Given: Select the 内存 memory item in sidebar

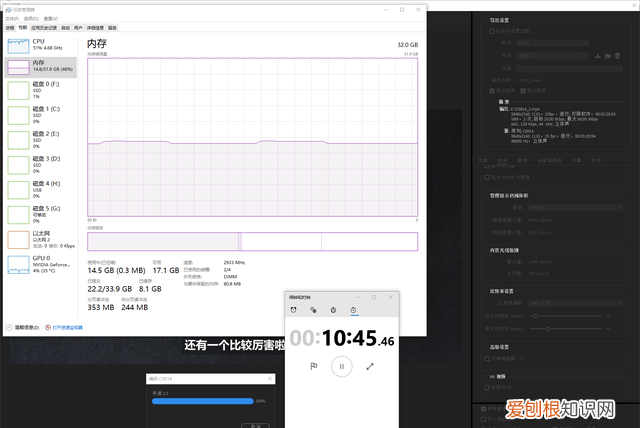Looking at the screenshot, I should click(41, 67).
